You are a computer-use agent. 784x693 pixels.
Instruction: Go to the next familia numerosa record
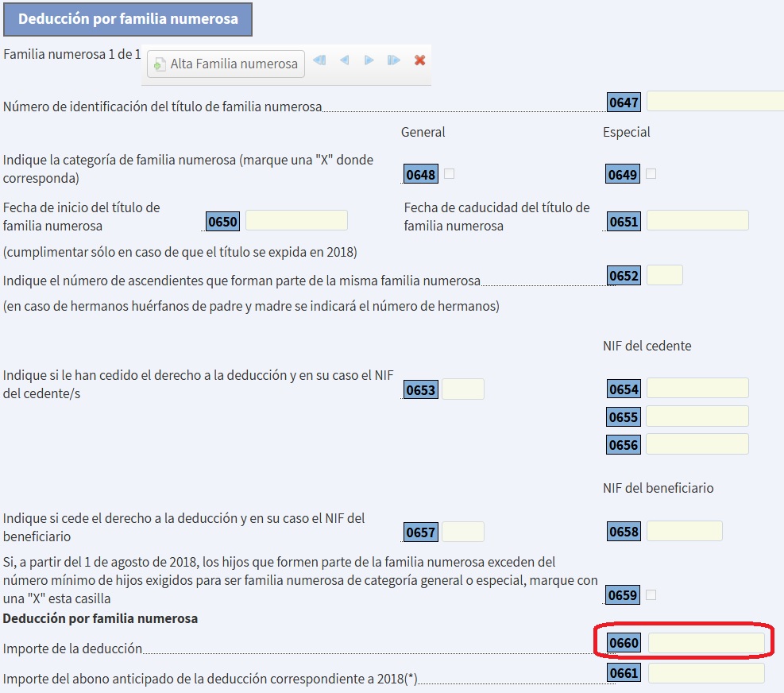coord(369,60)
